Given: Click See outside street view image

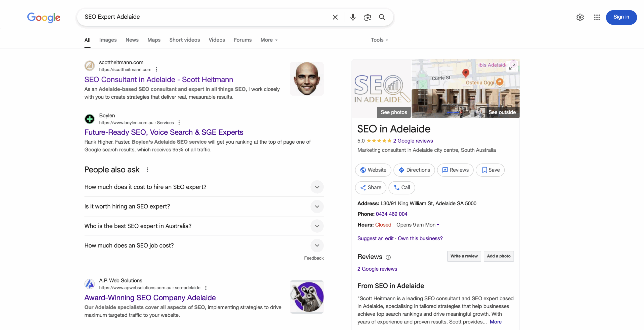Looking at the screenshot, I should coord(502,112).
